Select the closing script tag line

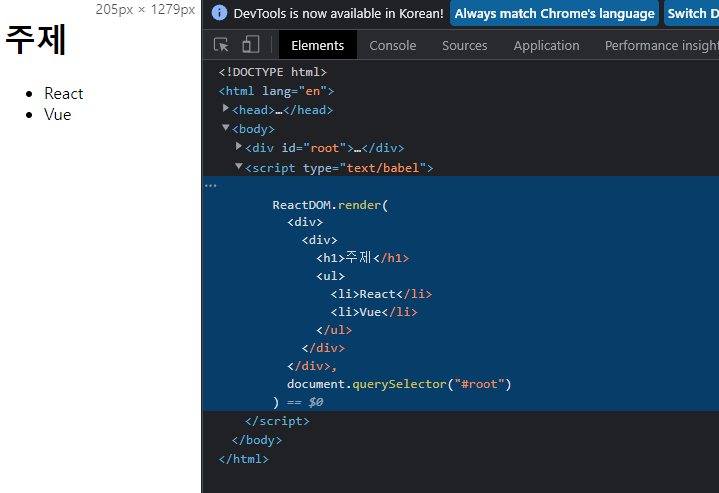[277, 421]
